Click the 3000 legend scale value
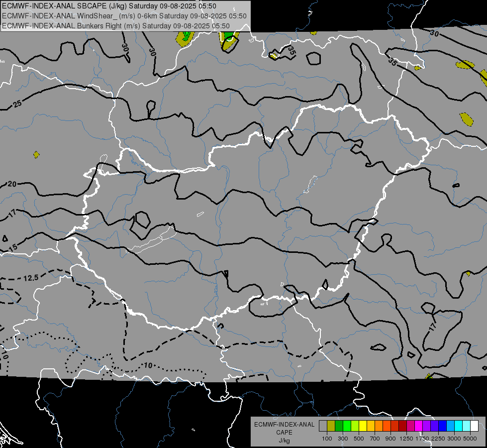 click(x=454, y=439)
